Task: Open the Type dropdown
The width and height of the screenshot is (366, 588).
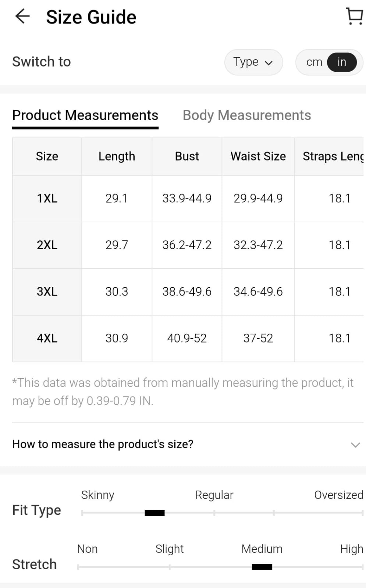Action: pyautogui.click(x=253, y=62)
